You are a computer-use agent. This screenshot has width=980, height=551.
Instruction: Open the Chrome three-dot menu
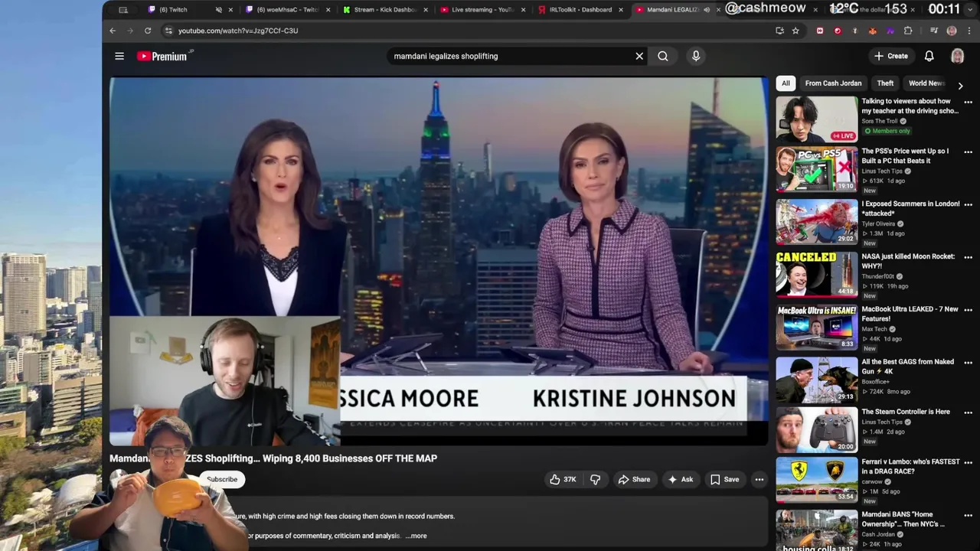[968, 31]
